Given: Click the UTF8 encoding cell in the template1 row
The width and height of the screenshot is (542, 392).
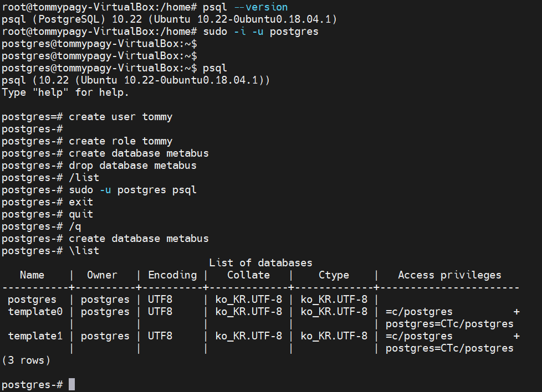Looking at the screenshot, I should pos(160,336).
